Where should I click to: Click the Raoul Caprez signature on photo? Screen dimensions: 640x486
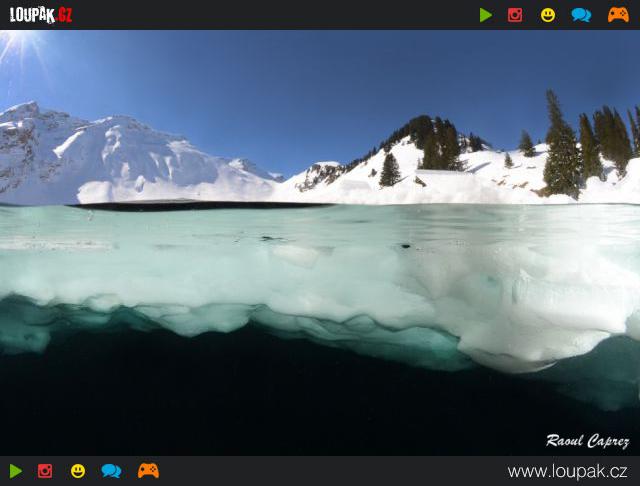tap(587, 441)
